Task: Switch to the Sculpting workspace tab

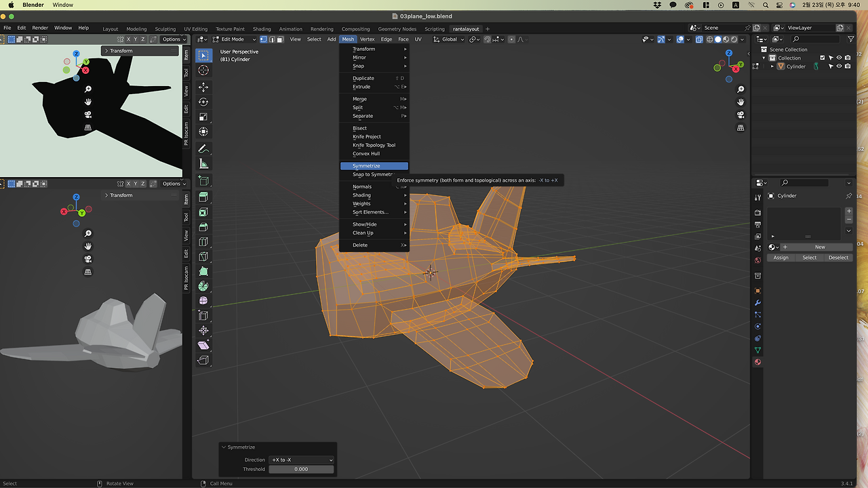Action: [165, 29]
